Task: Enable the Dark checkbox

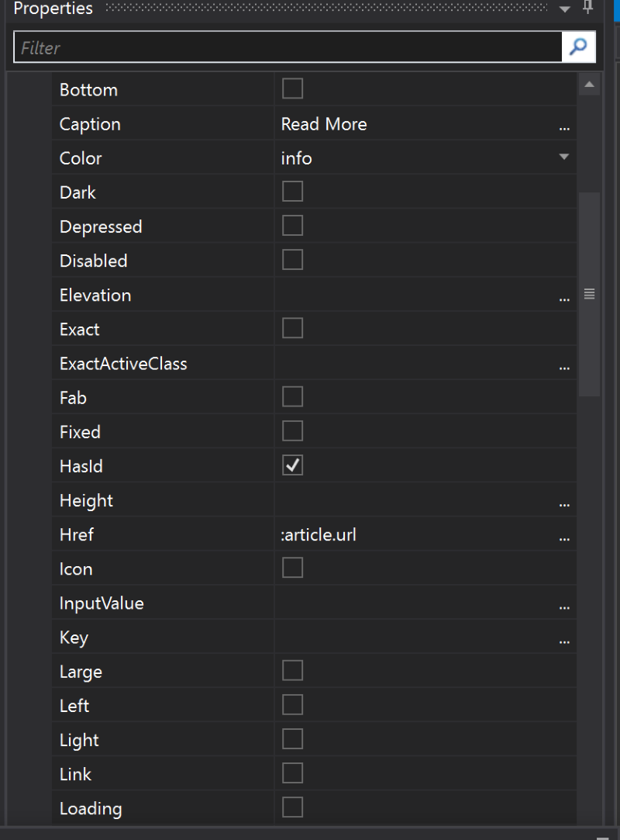Action: [292, 192]
